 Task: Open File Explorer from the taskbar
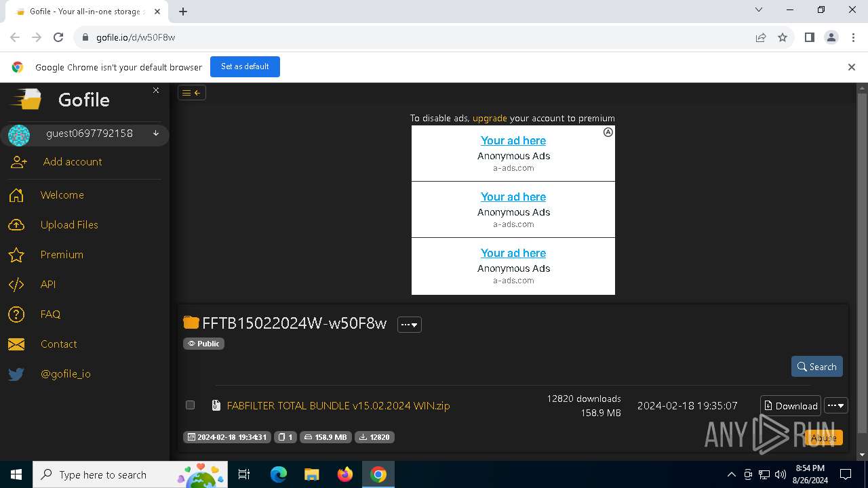(312, 474)
